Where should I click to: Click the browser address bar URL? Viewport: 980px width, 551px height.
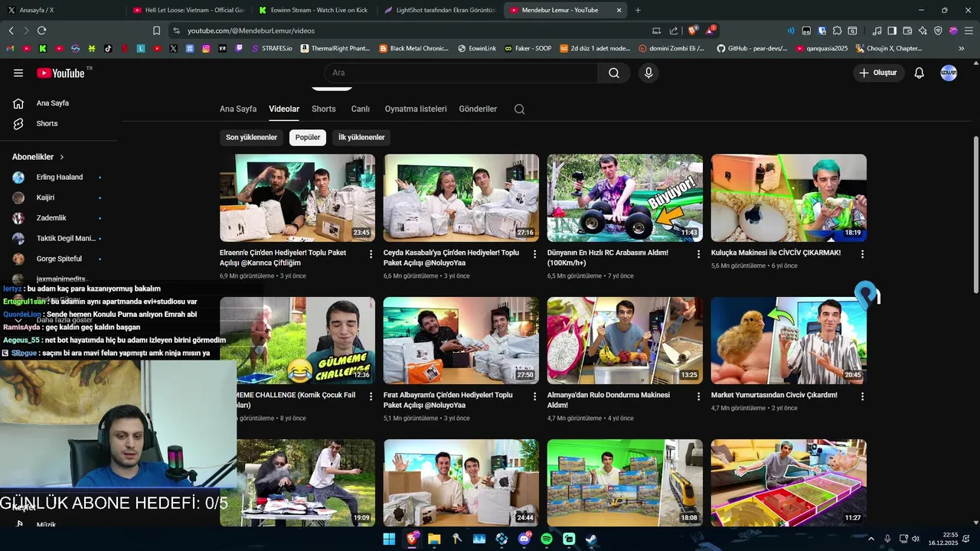coord(251,31)
